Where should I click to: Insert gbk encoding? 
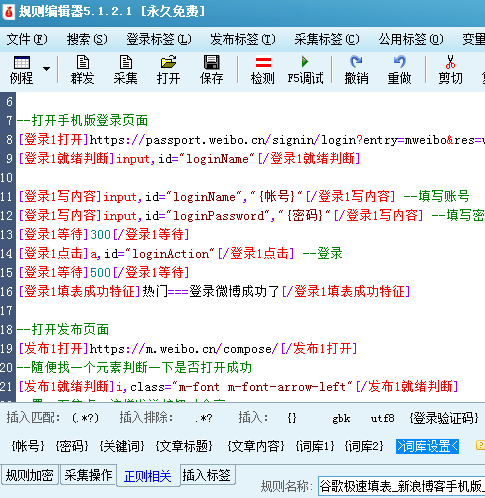341,418
